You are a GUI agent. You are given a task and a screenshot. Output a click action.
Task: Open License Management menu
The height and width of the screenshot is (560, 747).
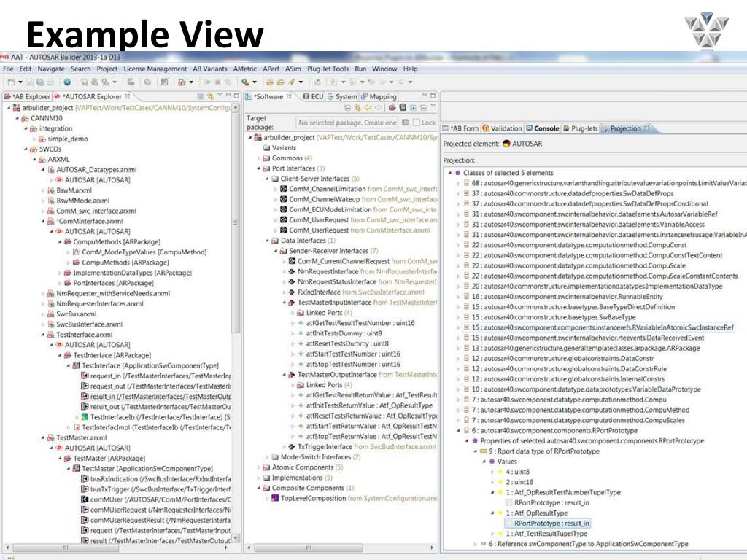(x=155, y=69)
